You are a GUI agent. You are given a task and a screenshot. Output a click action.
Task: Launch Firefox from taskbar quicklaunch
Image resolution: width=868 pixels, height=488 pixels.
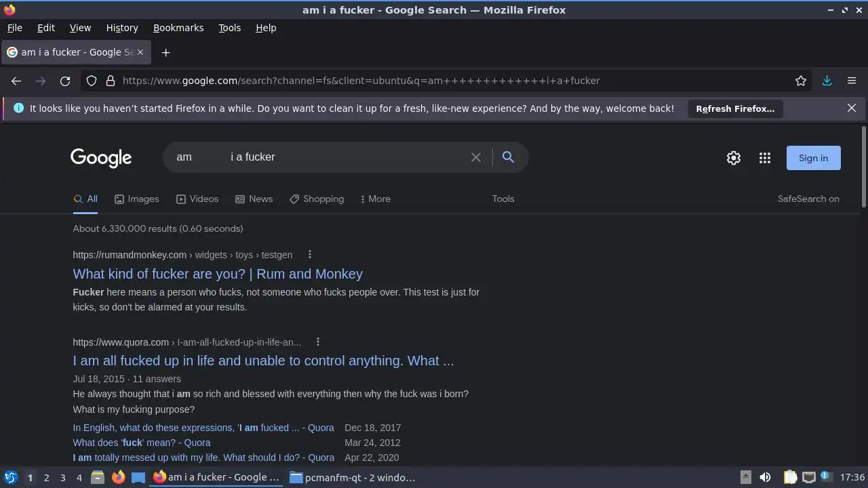pyautogui.click(x=118, y=477)
